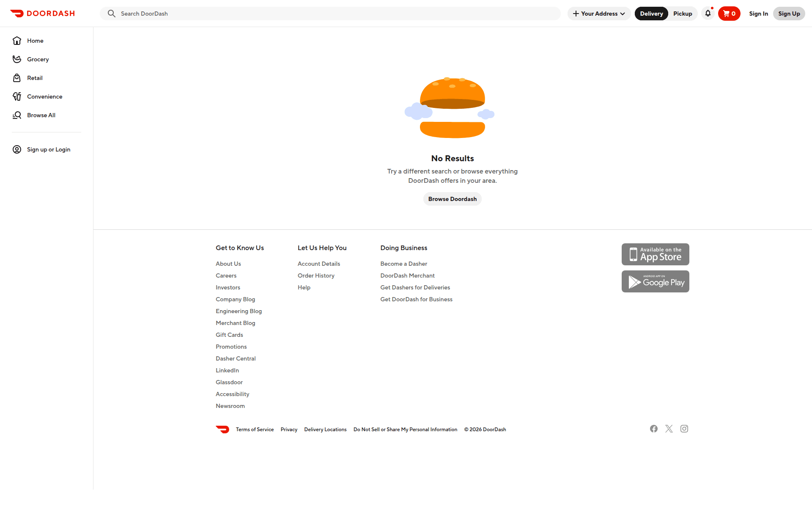
Task: Open the Careers footer link
Action: tap(226, 275)
